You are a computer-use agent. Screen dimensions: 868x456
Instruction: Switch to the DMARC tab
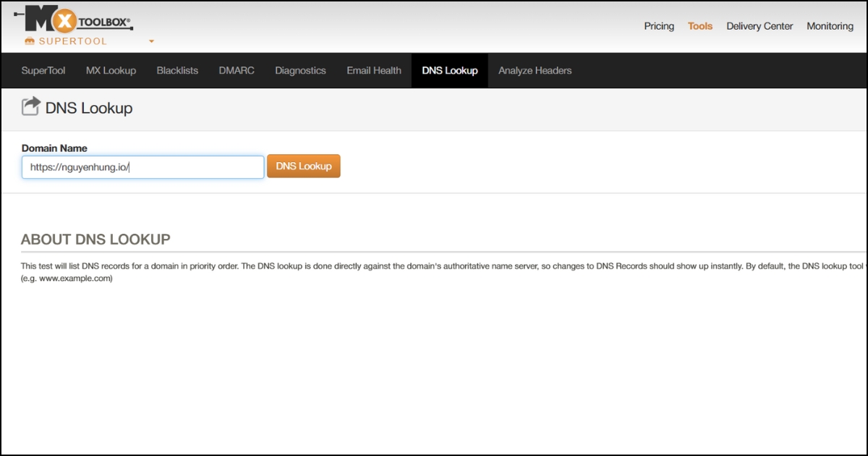(x=237, y=70)
